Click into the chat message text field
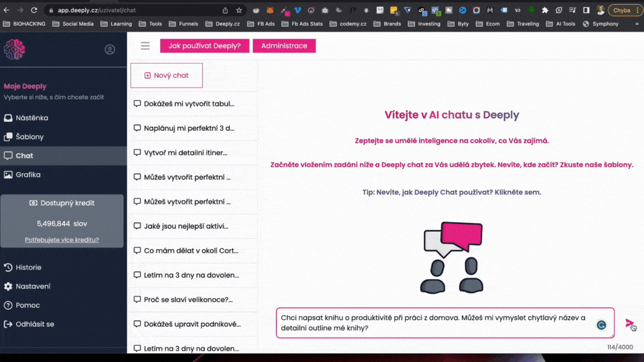Viewport: 644px width, 362px height. coord(433,323)
